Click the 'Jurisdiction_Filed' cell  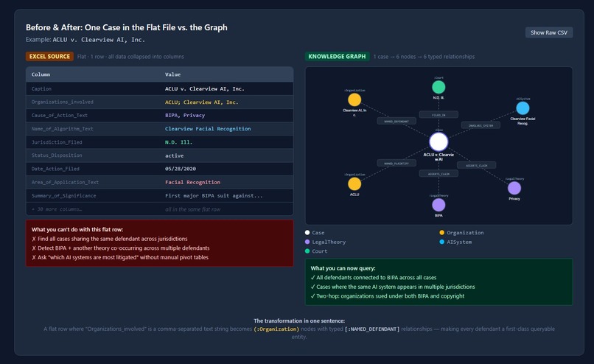coord(57,142)
